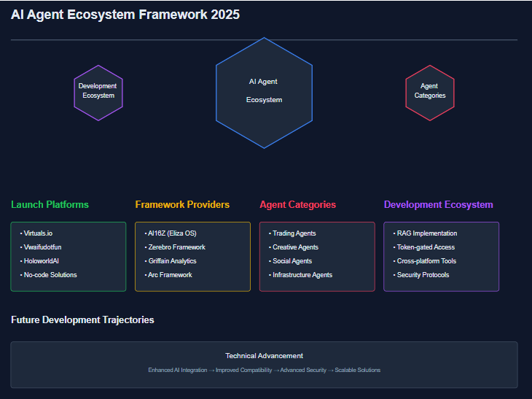Image resolution: width=532 pixels, height=399 pixels.
Task: Click the Enhanced AI Integration step
Action: [177, 370]
